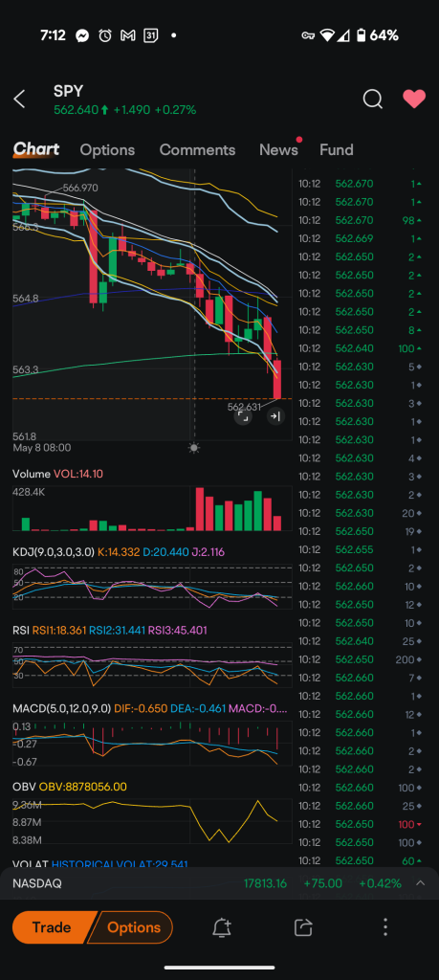Open the search magnifier icon
The image size is (439, 980).
373,99
